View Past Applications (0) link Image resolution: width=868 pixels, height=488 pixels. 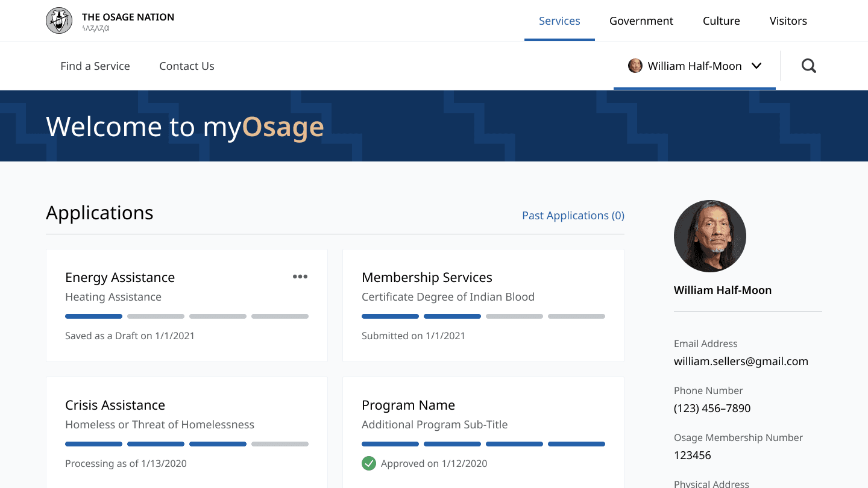click(573, 215)
